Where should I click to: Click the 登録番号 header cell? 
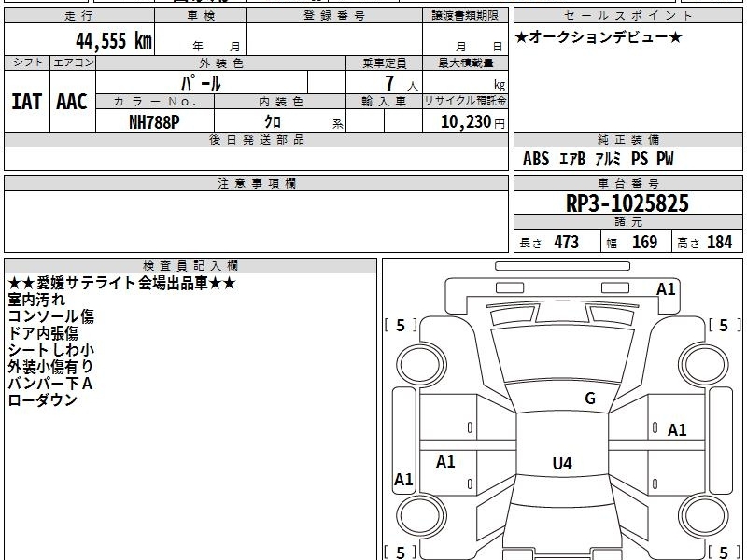(x=334, y=16)
